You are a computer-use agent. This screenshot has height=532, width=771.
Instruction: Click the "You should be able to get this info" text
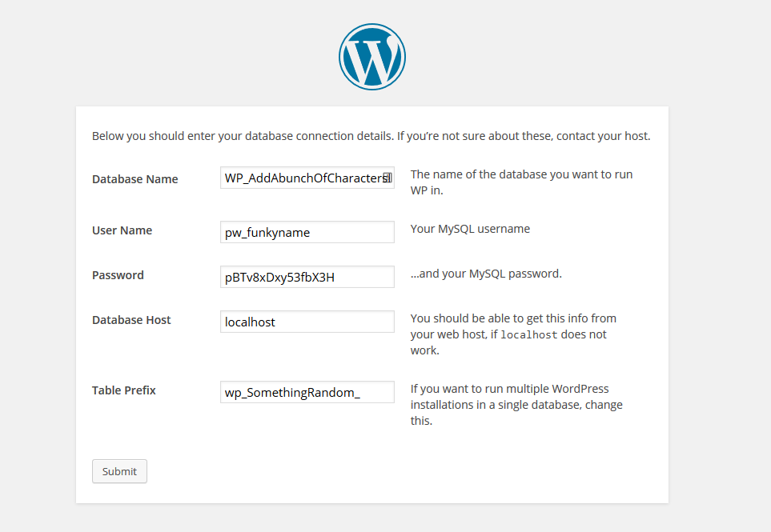513,318
